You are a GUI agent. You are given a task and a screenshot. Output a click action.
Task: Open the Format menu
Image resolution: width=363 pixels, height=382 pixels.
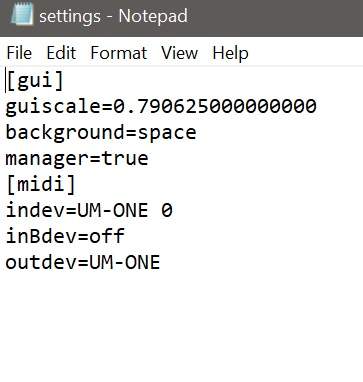coord(119,53)
